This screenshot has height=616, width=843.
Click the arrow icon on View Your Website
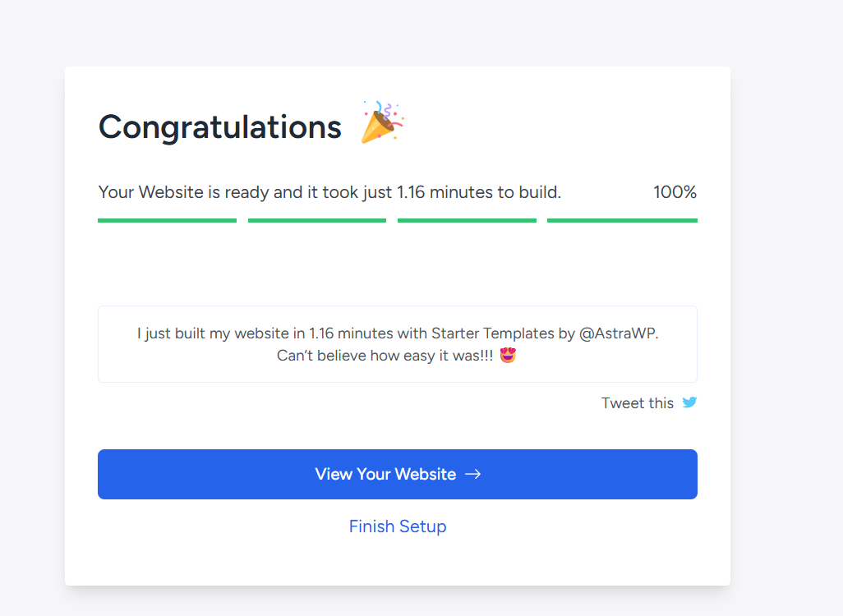coord(472,474)
